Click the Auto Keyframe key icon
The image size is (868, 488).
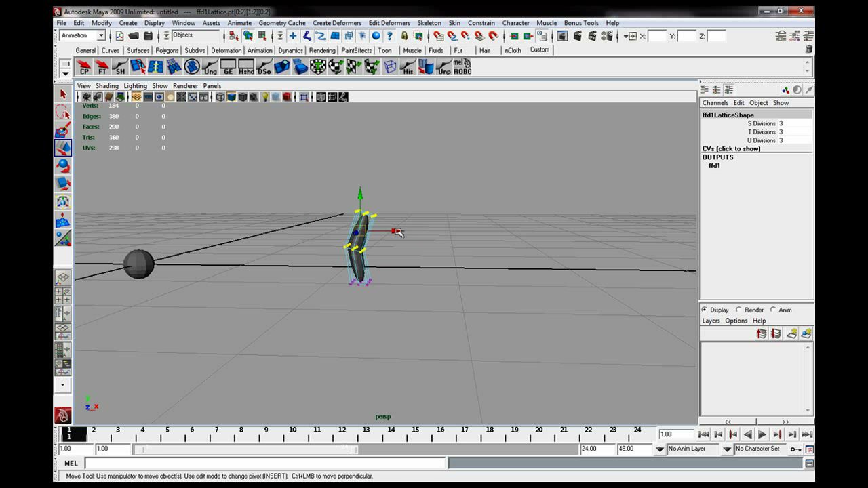(x=795, y=449)
